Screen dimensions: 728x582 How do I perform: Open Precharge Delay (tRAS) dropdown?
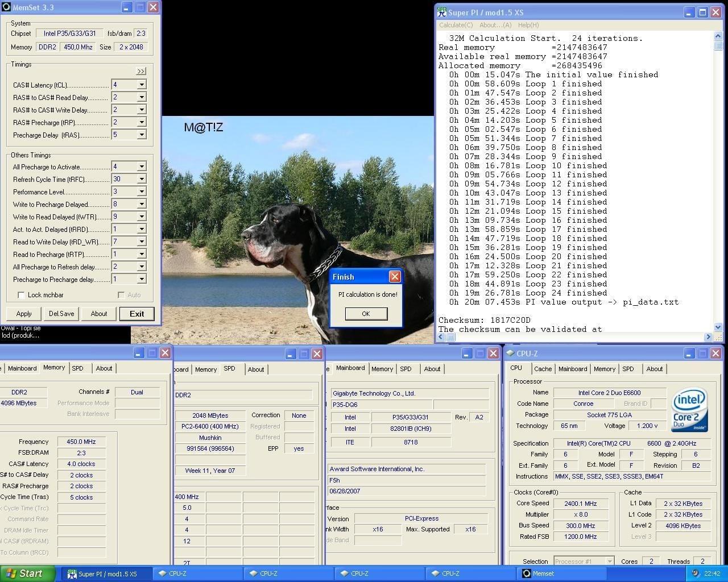[142, 135]
